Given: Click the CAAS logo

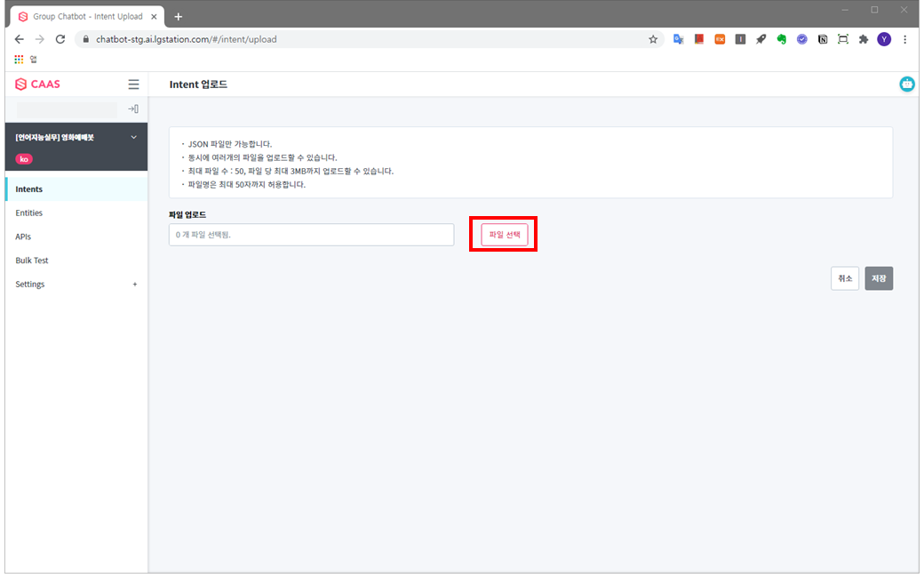Looking at the screenshot, I should click(x=38, y=84).
